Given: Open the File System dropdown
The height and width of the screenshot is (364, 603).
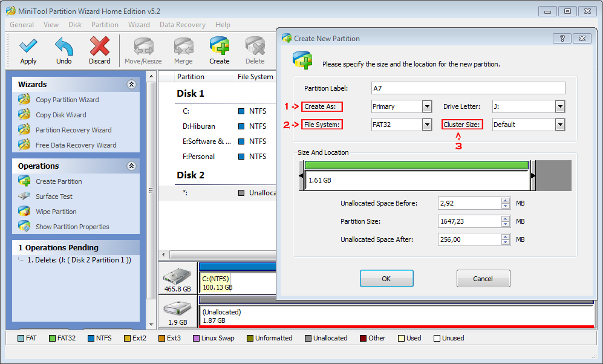Looking at the screenshot, I should pyautogui.click(x=427, y=125).
